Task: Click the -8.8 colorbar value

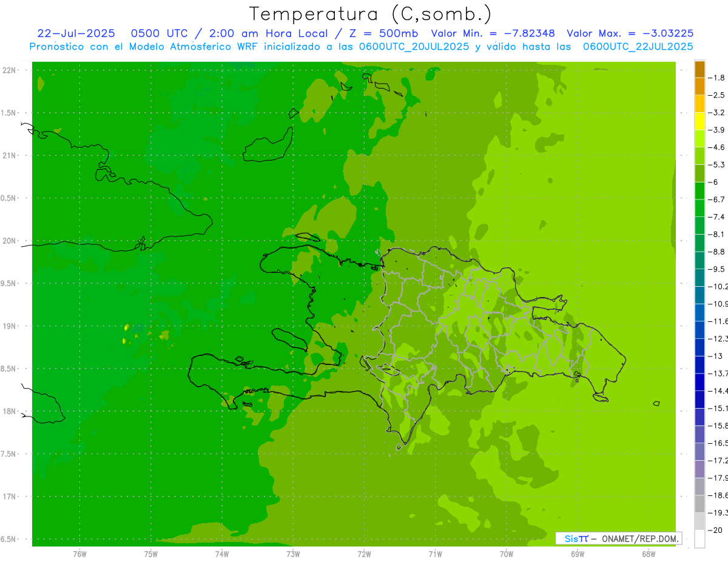Action: point(717,252)
